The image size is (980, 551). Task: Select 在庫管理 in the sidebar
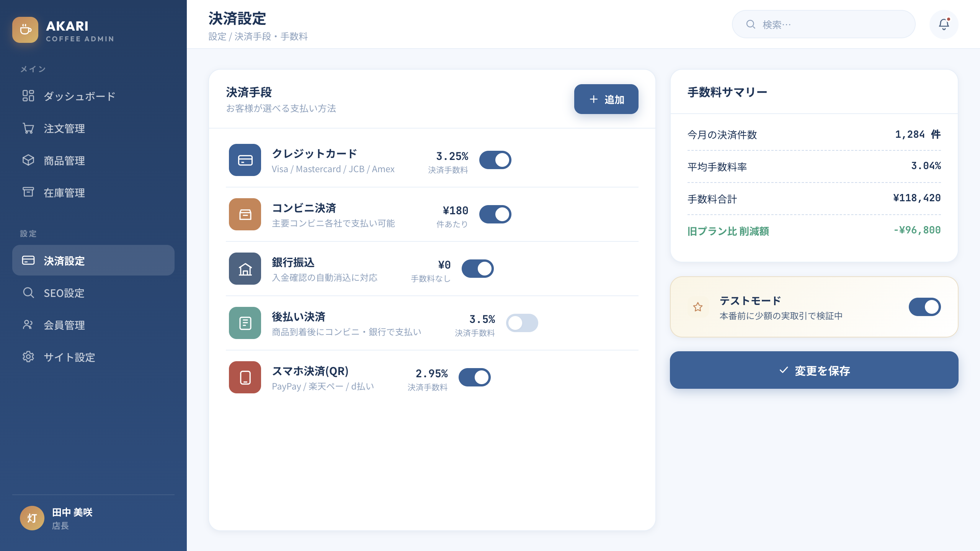coord(93,192)
